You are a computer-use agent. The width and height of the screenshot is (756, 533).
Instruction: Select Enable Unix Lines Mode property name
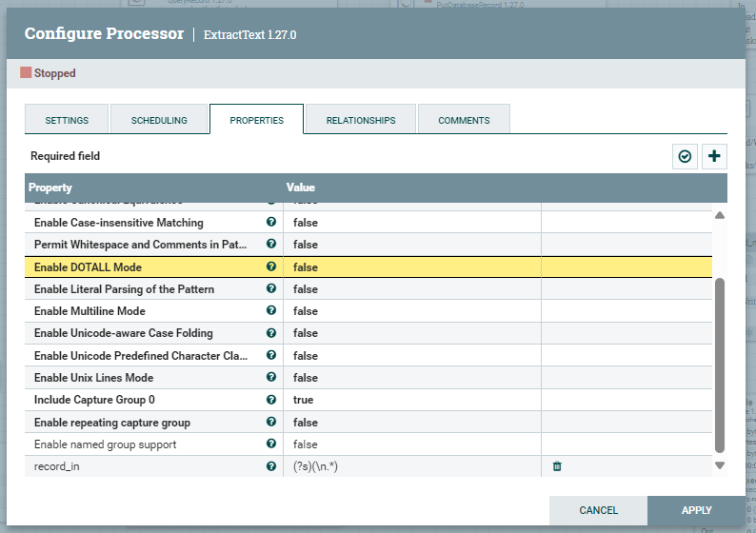93,377
